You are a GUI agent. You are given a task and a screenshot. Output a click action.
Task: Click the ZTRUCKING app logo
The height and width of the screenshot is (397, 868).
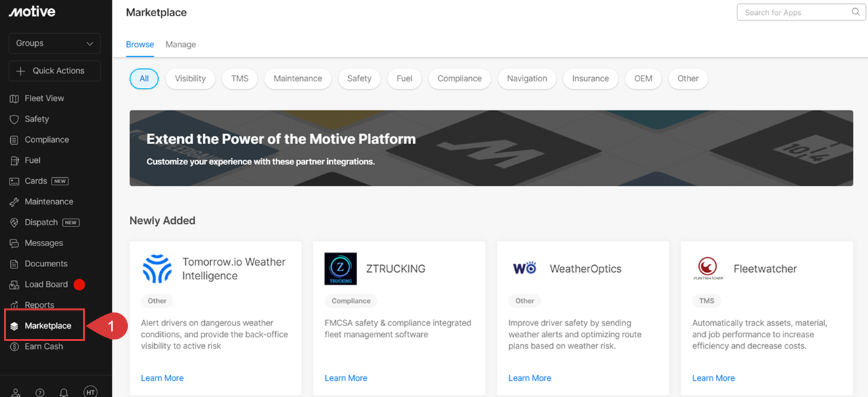tap(341, 268)
